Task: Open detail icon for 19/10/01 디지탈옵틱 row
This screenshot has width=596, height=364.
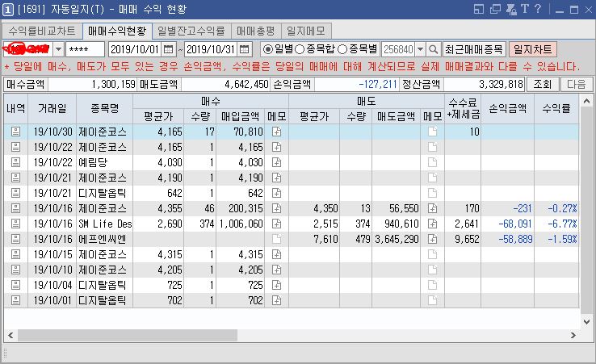Action: [15, 300]
